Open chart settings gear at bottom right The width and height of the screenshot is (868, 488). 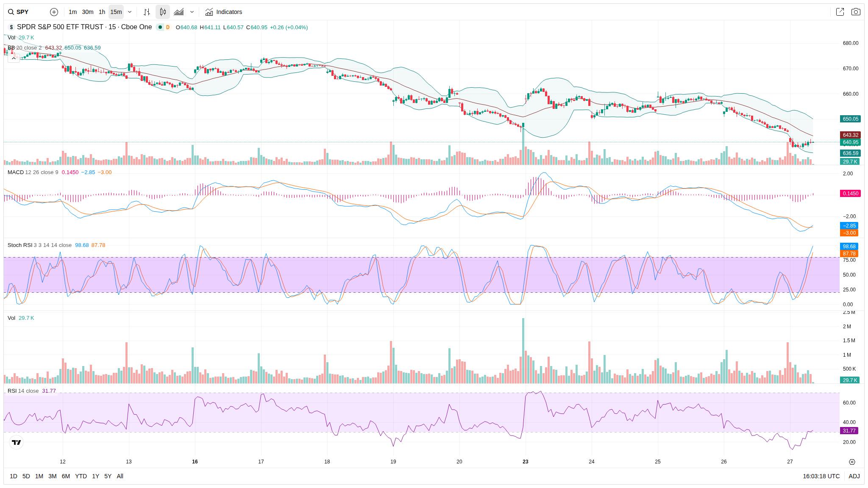click(852, 462)
